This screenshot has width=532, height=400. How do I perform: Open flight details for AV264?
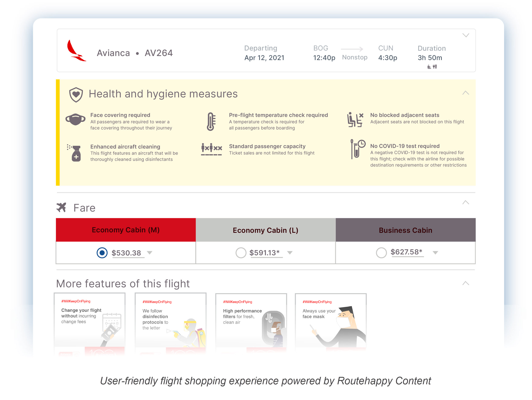pos(466,35)
